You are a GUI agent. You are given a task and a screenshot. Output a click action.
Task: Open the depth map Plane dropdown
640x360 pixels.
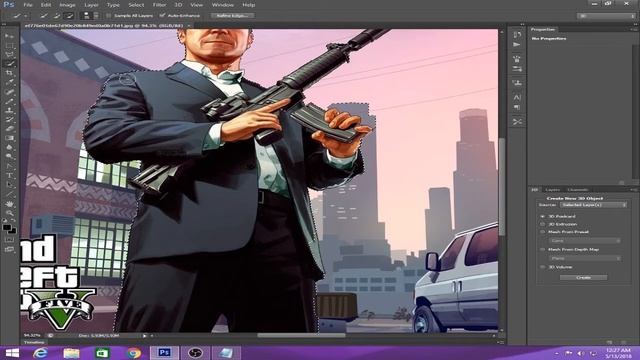tap(584, 258)
